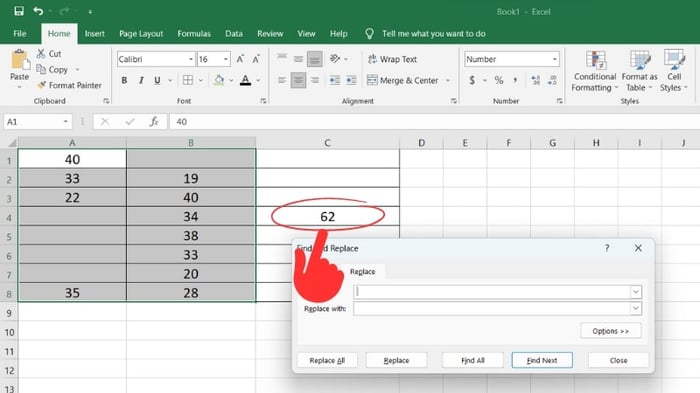Image resolution: width=700 pixels, height=393 pixels.
Task: Undo the last action
Action: pyautogui.click(x=38, y=11)
